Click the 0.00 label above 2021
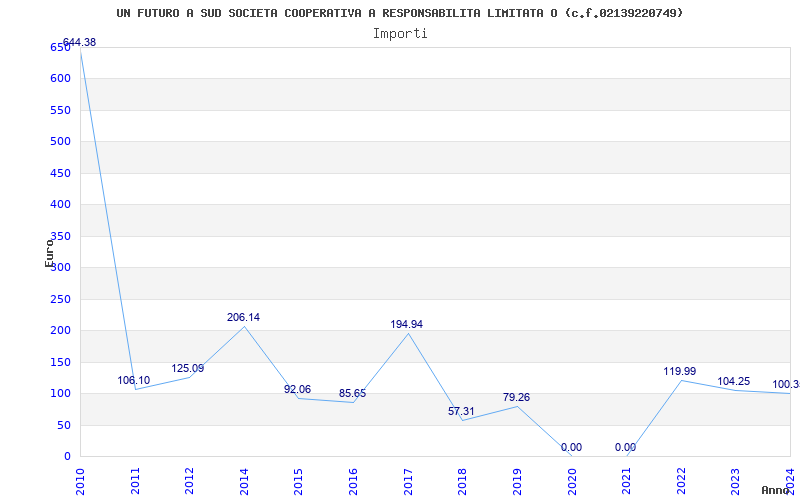Image resolution: width=800 pixels, height=500 pixels. pos(626,447)
